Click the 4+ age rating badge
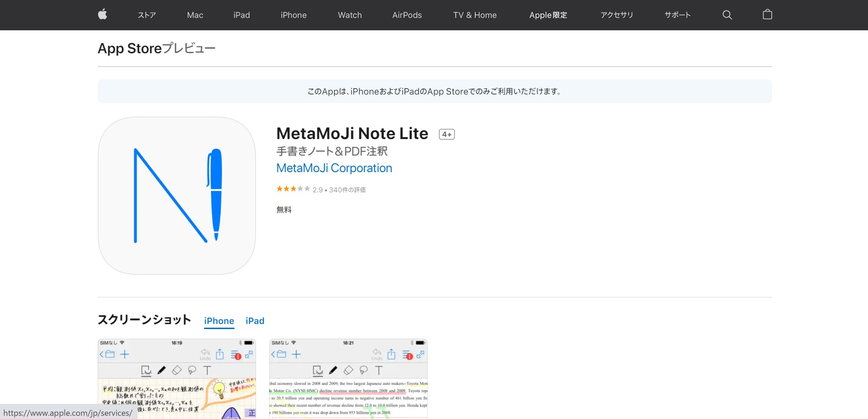The image size is (868, 419). point(446,134)
